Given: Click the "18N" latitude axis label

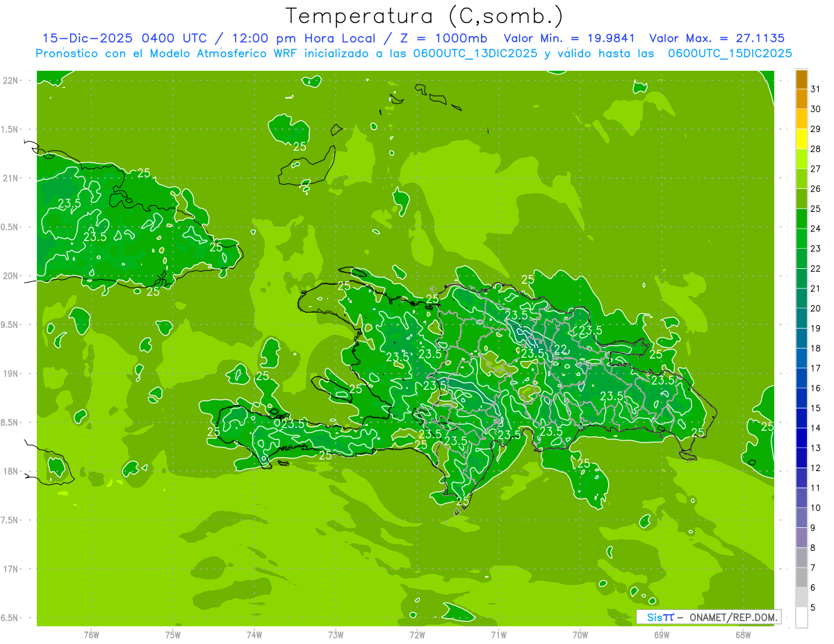Looking at the screenshot, I should click(x=11, y=472).
